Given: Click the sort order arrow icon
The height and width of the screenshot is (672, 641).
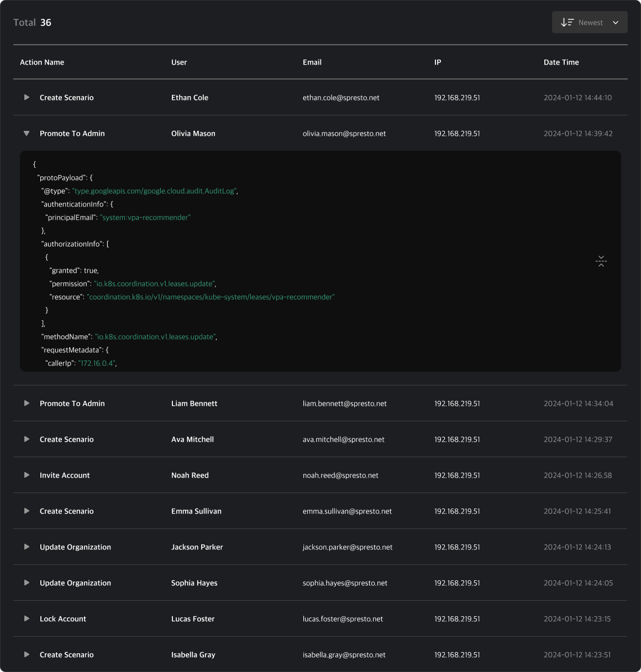Looking at the screenshot, I should tap(567, 23).
